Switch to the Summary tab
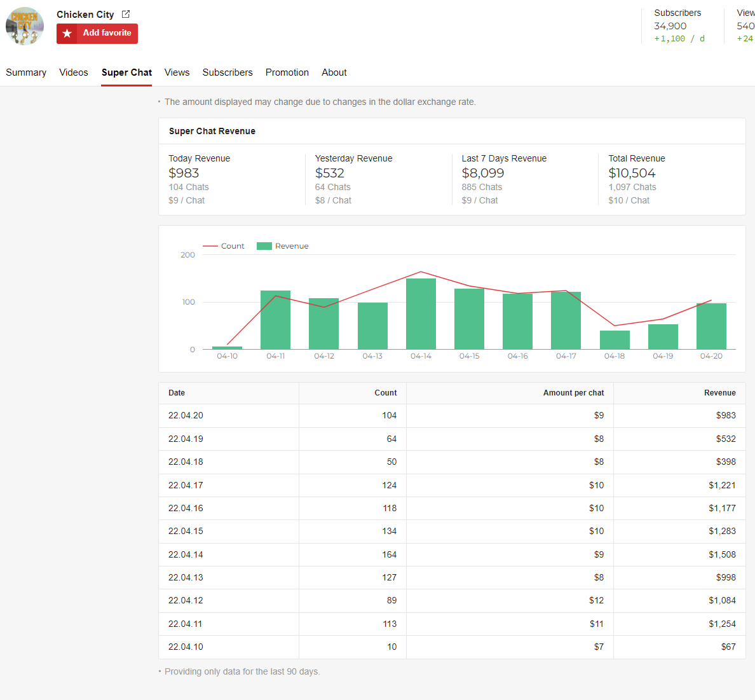 point(26,72)
